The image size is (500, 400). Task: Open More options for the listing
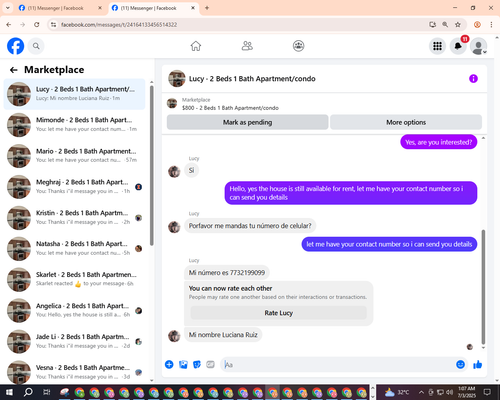(406, 122)
